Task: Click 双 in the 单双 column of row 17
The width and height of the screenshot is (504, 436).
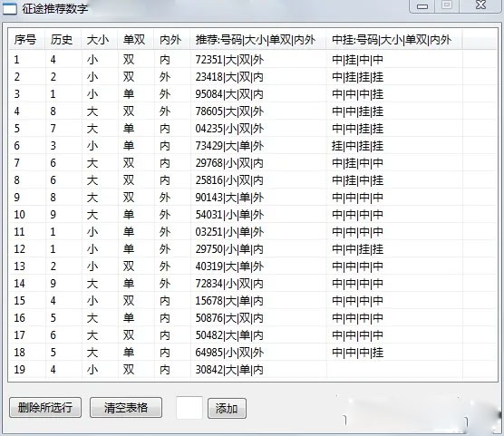Action: 129,335
